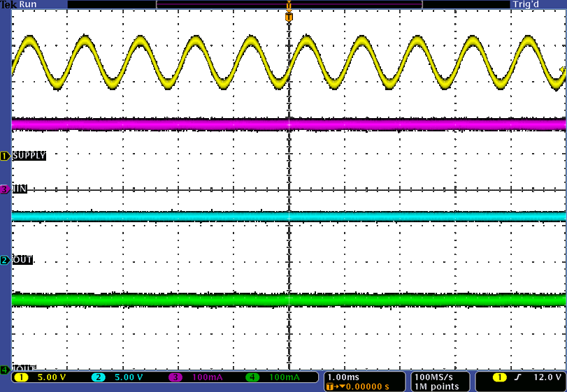Click the SUPPLY waveform label
The width and height of the screenshot is (567, 392).
29,156
